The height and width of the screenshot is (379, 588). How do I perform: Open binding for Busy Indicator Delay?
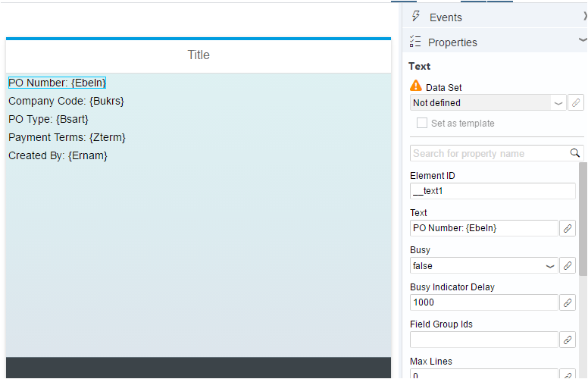click(x=568, y=302)
